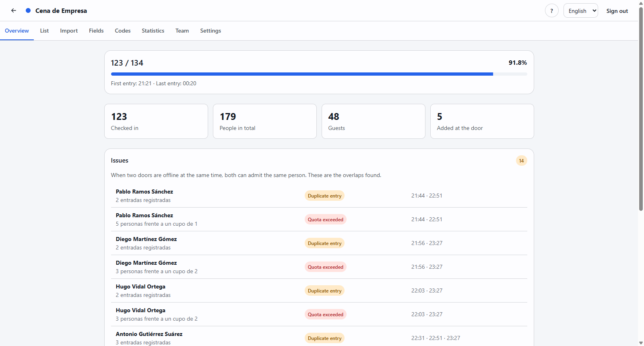Click the scrollbar up arrow
This screenshot has height=346, width=644.
pyautogui.click(x=641, y=3)
